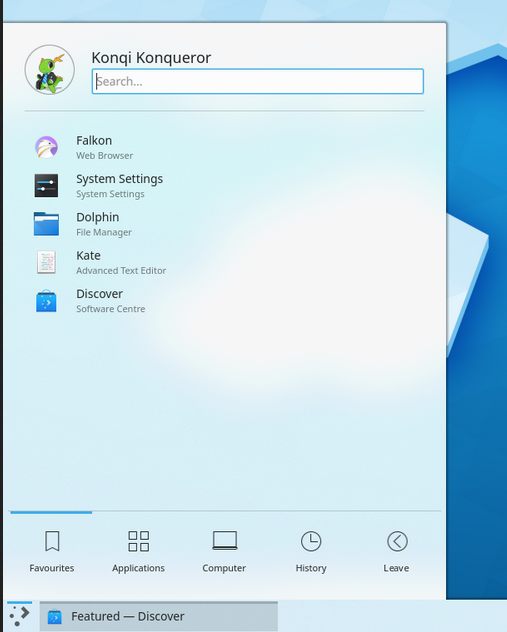507x632 pixels.
Task: Click the Falkon label text
Action: [x=94, y=141]
